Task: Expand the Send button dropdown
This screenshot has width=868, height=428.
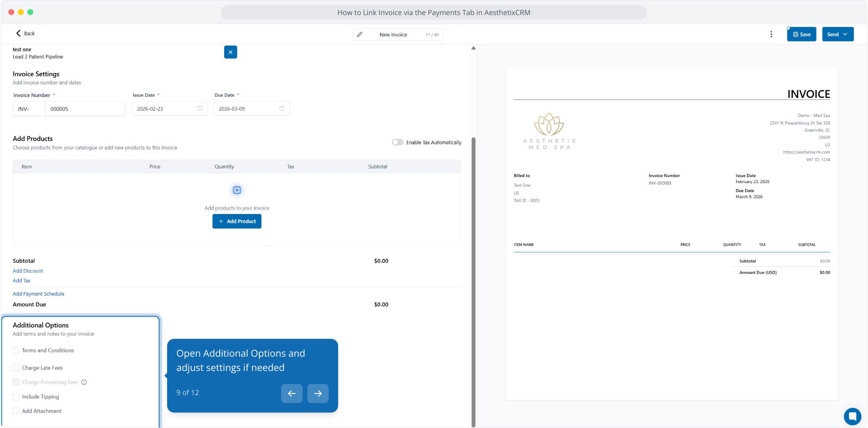Action: [x=845, y=34]
